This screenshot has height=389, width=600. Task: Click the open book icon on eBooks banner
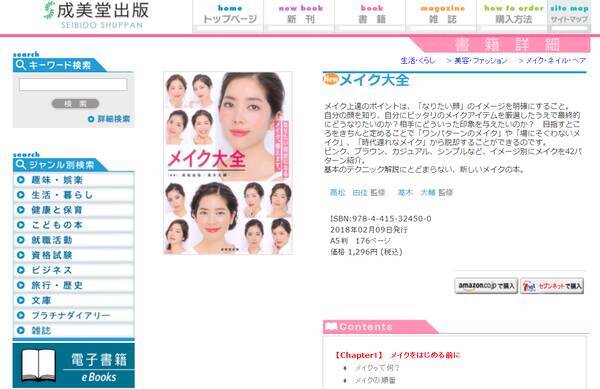click(x=38, y=365)
